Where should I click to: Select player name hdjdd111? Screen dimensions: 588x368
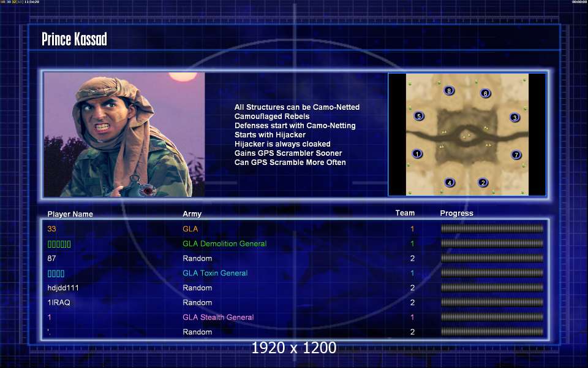click(x=63, y=288)
